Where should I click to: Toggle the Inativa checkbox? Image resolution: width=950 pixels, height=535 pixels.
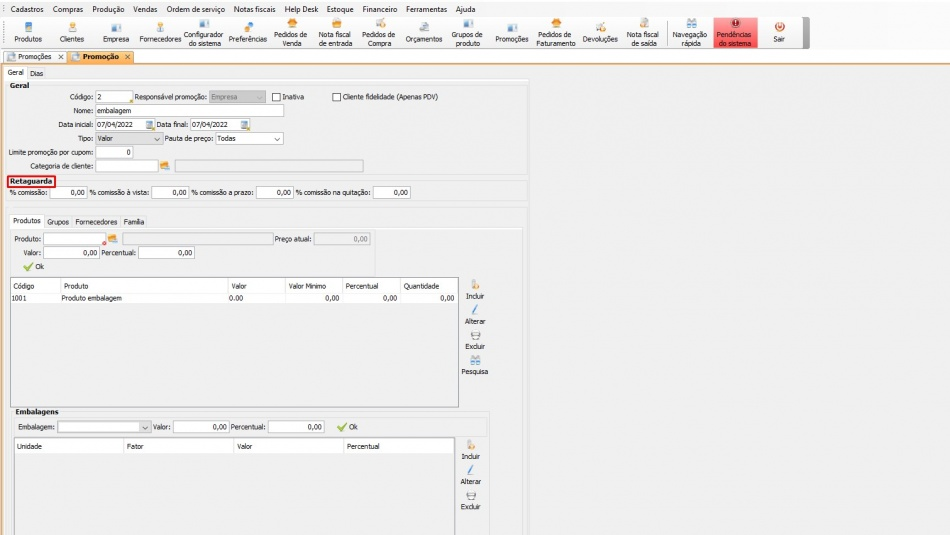[x=277, y=97]
